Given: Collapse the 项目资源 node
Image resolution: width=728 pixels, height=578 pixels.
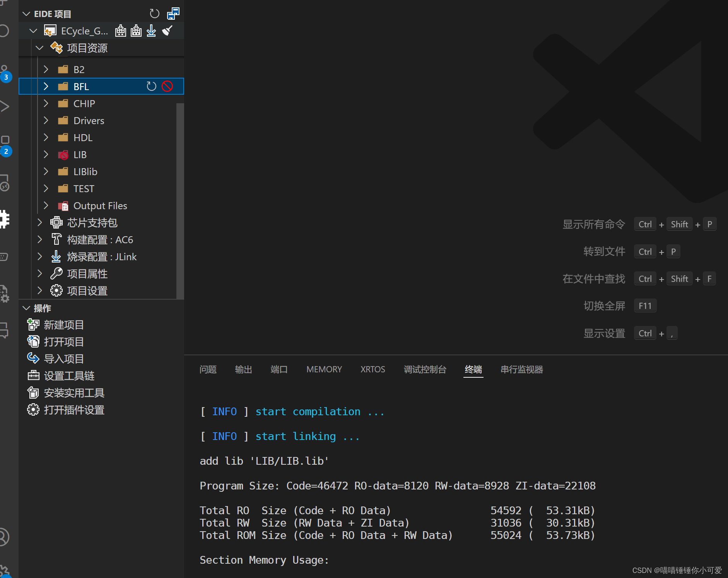Looking at the screenshot, I should [39, 48].
